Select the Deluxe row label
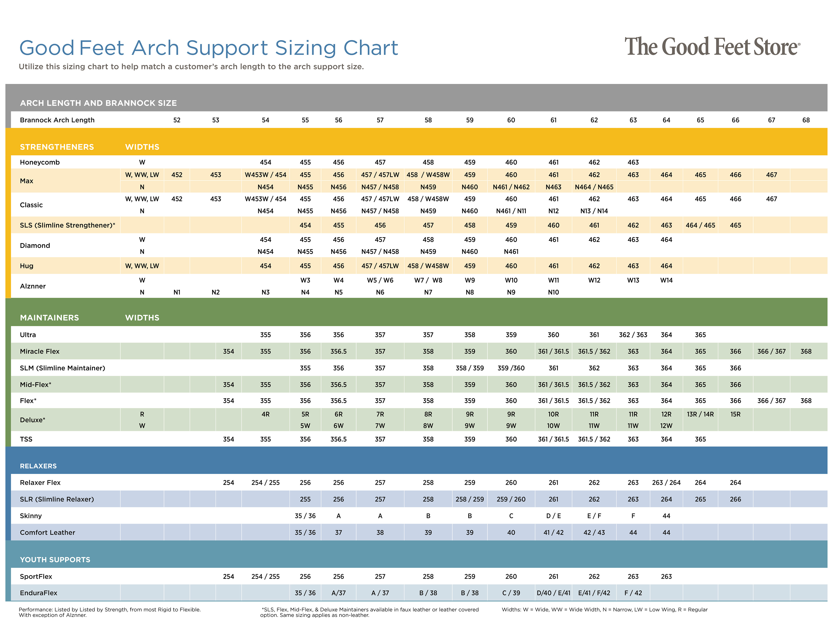Viewport: 833px width, 644px height. [x=32, y=420]
